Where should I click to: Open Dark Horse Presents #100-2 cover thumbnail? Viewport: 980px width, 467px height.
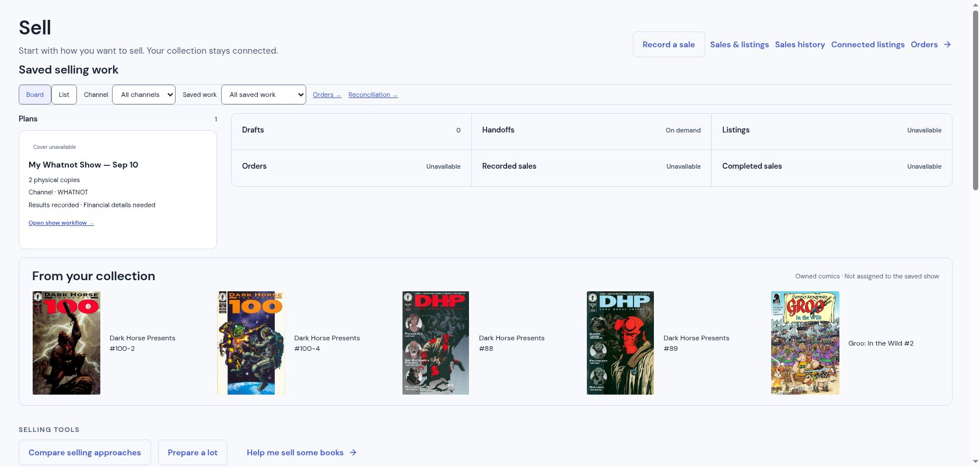(66, 343)
